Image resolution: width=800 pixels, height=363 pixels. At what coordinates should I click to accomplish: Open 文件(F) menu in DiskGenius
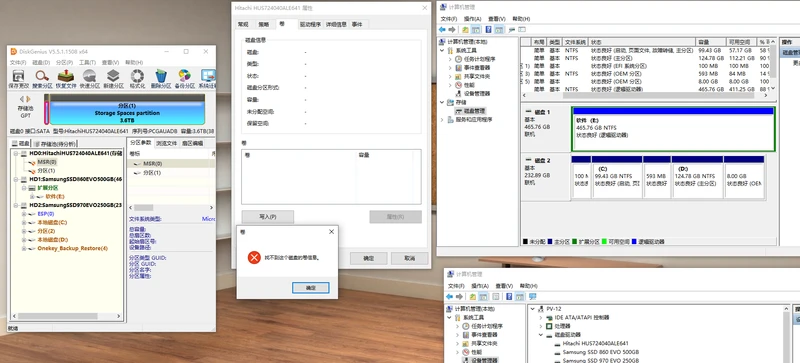(18, 62)
